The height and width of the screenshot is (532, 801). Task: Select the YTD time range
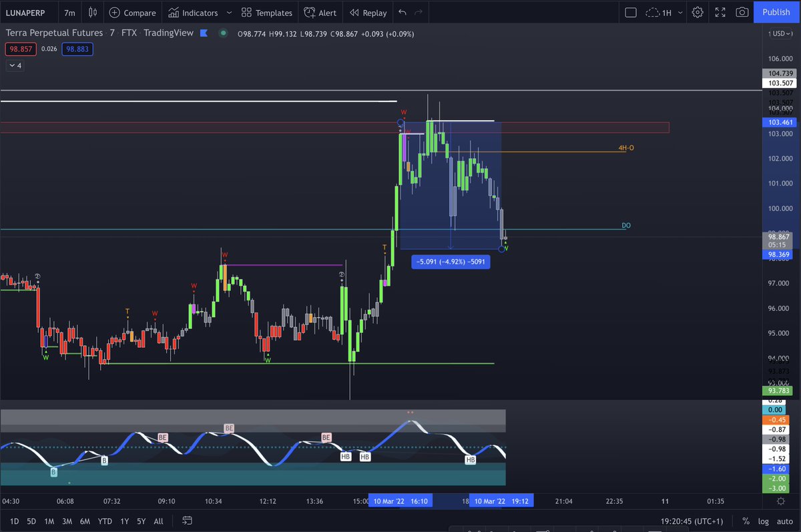pos(105,521)
